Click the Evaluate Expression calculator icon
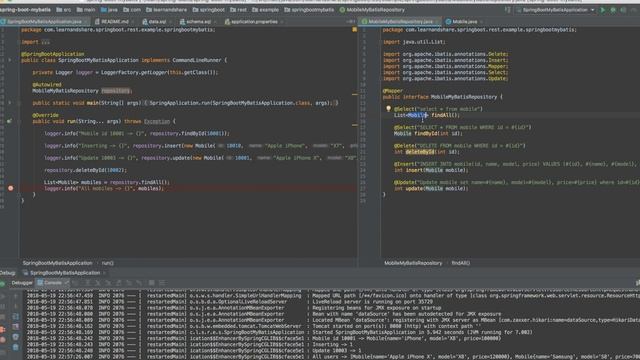640x360 pixels. click(x=151, y=283)
